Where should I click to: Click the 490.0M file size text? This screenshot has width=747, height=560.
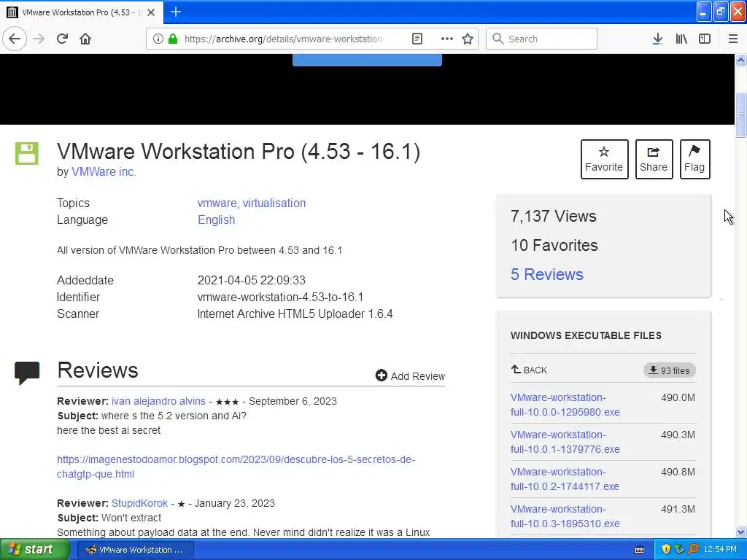tap(678, 397)
